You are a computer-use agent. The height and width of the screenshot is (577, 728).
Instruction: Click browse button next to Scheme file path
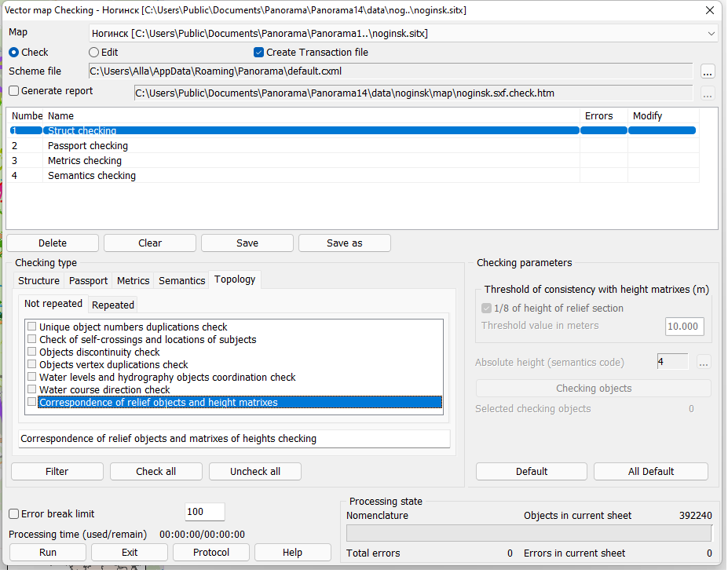coord(708,71)
